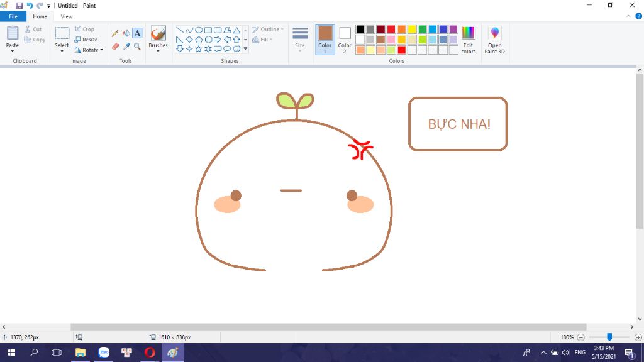Pick the brown color swatch in second row

click(x=380, y=40)
